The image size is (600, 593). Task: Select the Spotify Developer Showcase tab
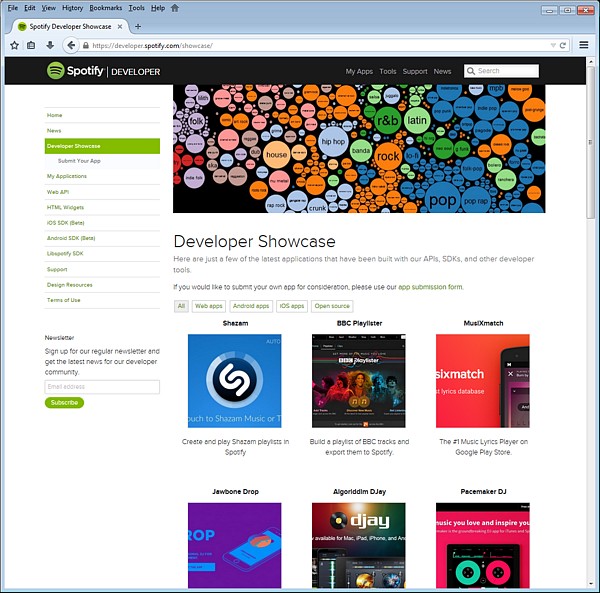click(70, 26)
